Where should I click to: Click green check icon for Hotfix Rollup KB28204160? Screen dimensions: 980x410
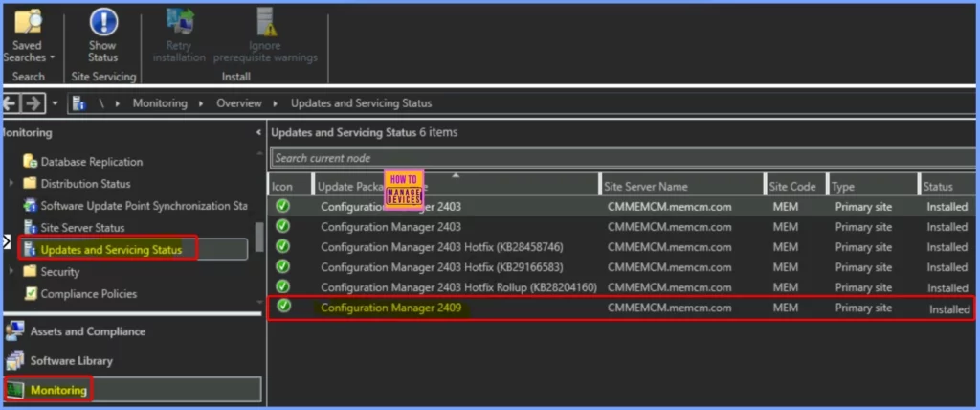(283, 286)
